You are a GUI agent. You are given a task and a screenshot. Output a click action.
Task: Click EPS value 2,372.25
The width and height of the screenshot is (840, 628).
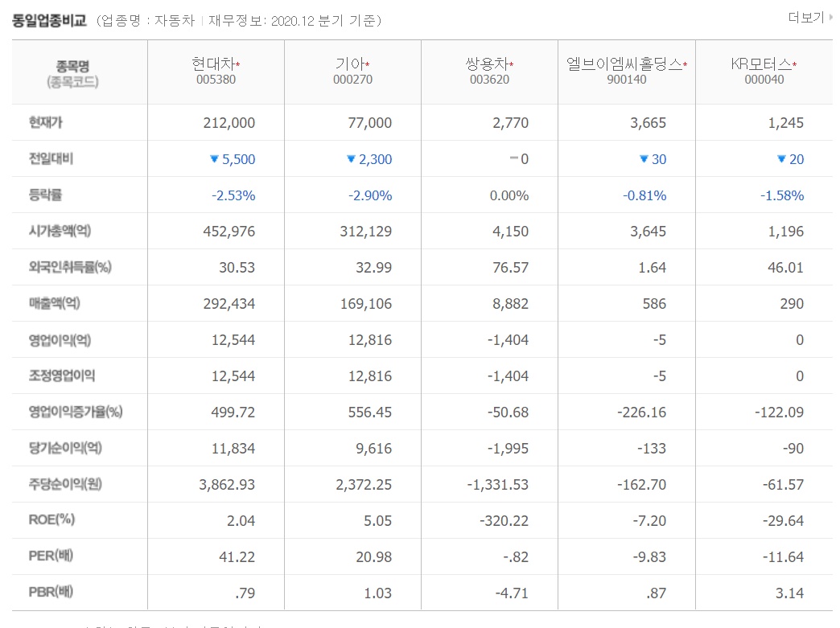point(364,485)
